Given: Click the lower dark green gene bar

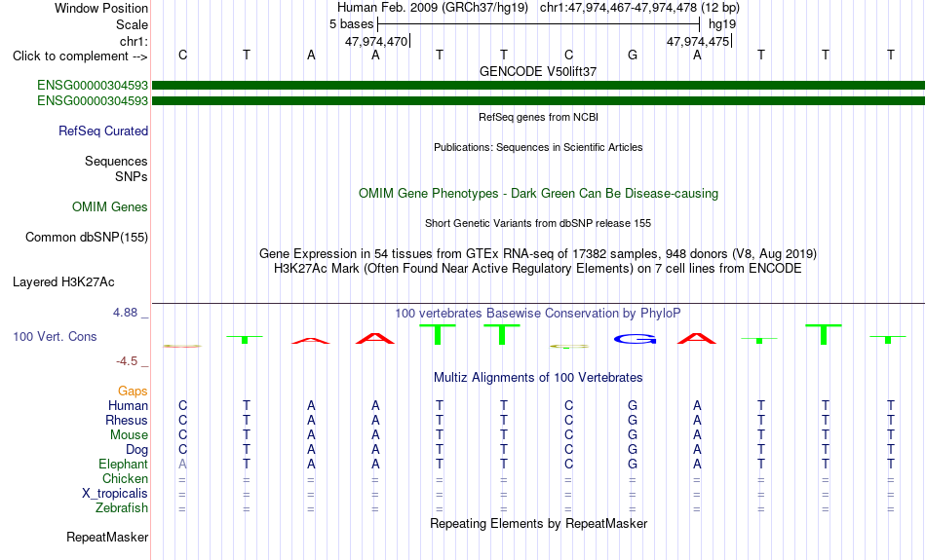Looking at the screenshot, I should coord(538,101).
